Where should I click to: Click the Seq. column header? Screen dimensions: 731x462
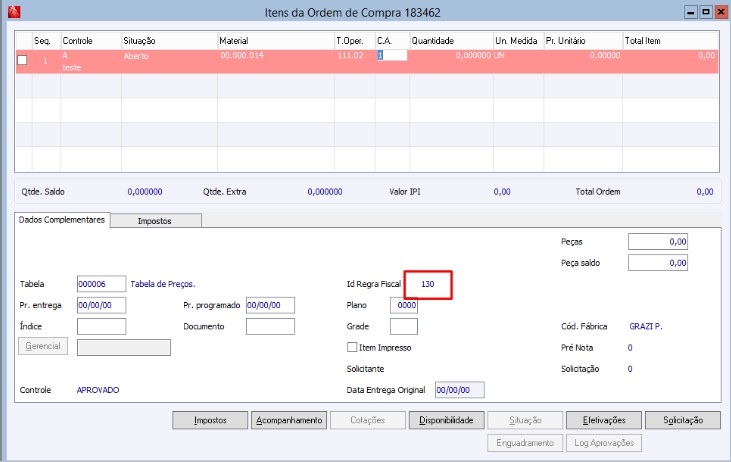click(46, 41)
